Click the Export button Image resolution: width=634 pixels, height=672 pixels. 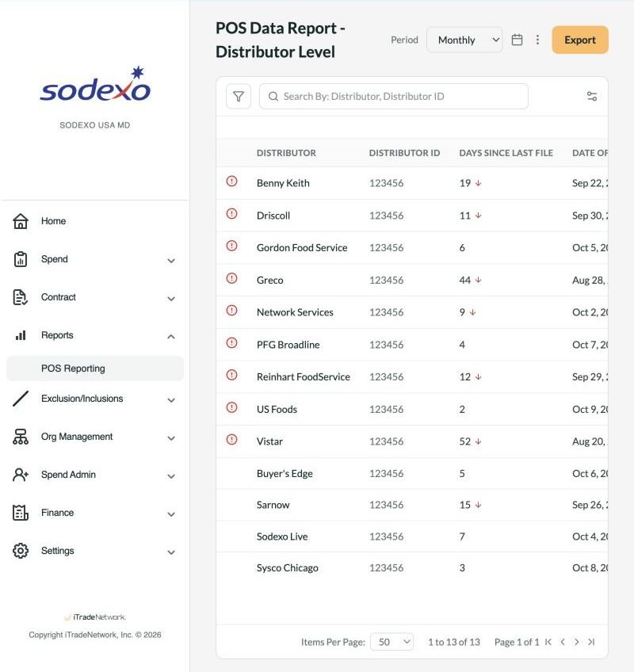[x=580, y=40]
